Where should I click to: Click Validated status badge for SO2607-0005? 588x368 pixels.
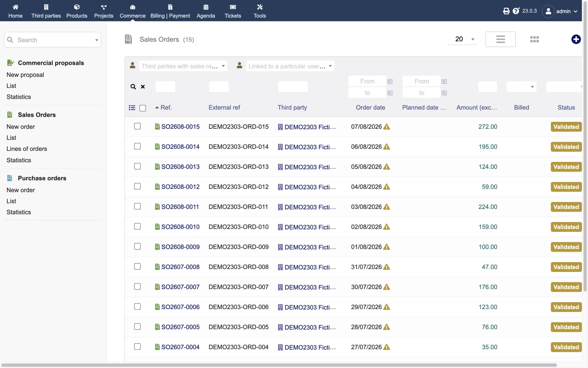566,327
